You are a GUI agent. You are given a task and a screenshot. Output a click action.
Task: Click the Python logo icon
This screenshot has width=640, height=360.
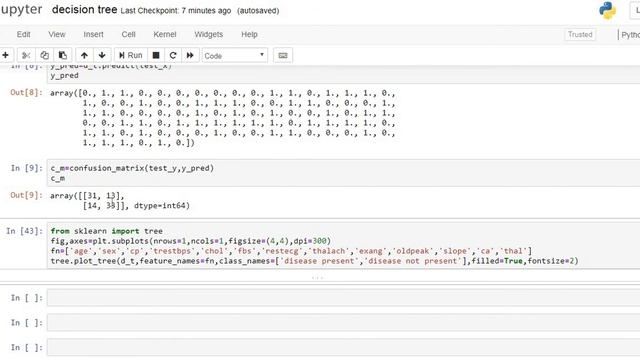607,10
